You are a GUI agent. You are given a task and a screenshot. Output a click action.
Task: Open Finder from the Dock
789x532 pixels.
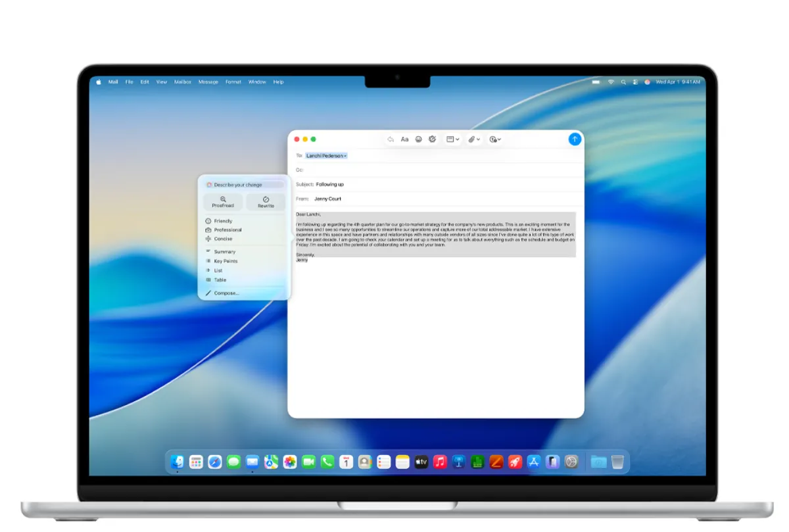pos(178,462)
